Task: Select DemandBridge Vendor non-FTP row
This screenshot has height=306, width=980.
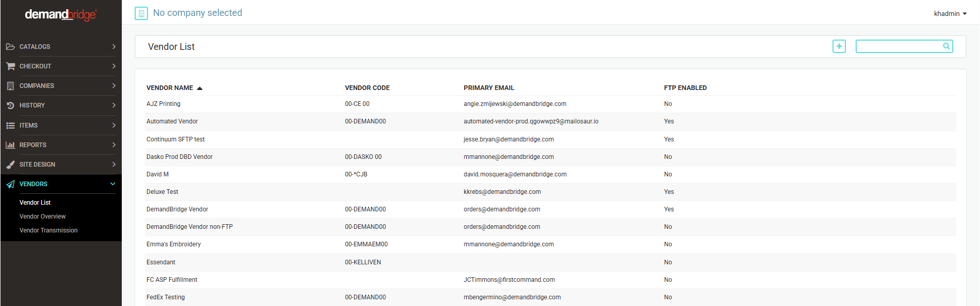Action: [550, 227]
